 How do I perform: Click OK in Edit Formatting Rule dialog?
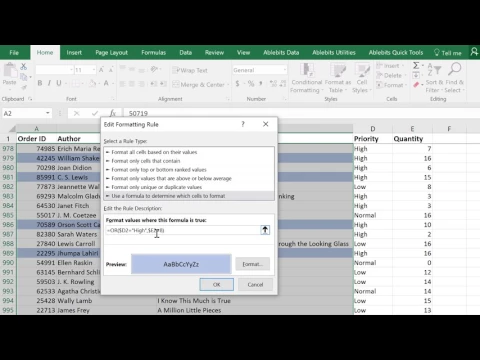(217, 284)
